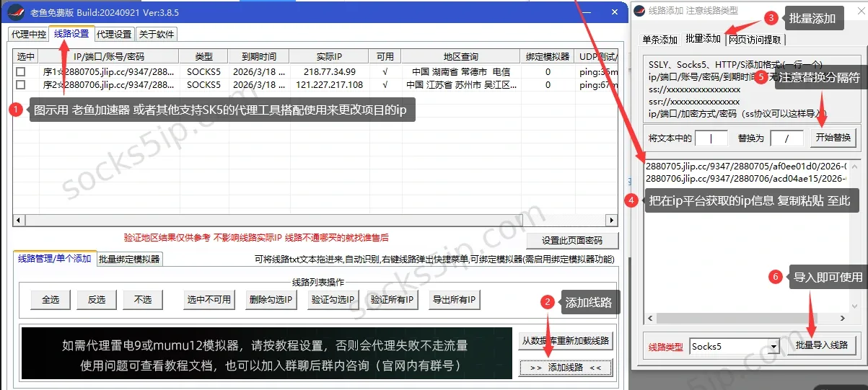The height and width of the screenshot is (390, 868).
Task: Click the 删除勾选IP button
Action: coord(271,300)
